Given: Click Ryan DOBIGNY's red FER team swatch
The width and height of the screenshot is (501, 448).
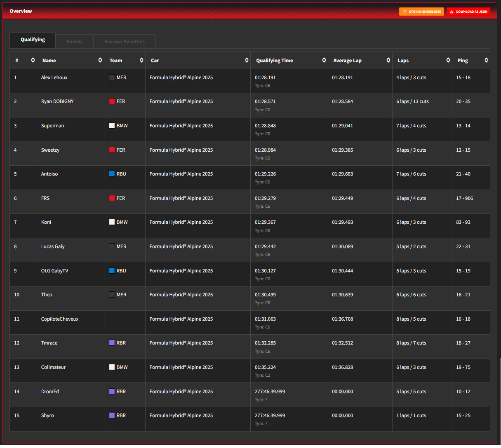Looking at the screenshot, I should coord(112,101).
